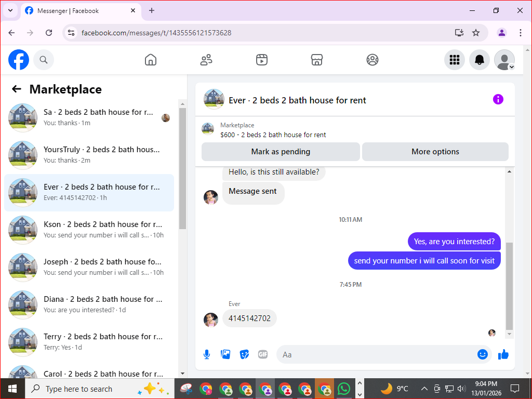Click Mark as pending button
The height and width of the screenshot is (399, 532).
point(281,152)
